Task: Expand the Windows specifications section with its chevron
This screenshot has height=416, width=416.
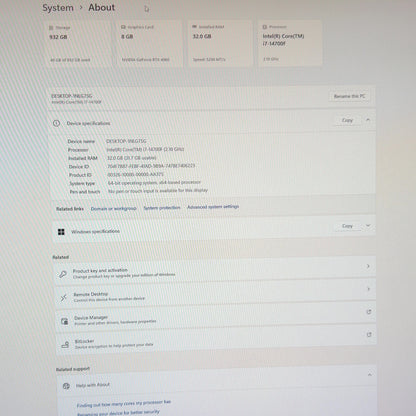Action: 368,226
